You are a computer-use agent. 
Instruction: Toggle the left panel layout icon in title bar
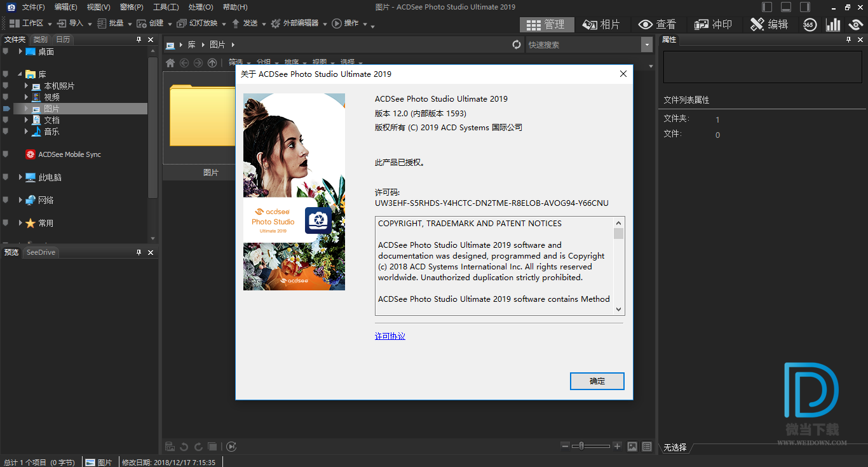coord(768,7)
